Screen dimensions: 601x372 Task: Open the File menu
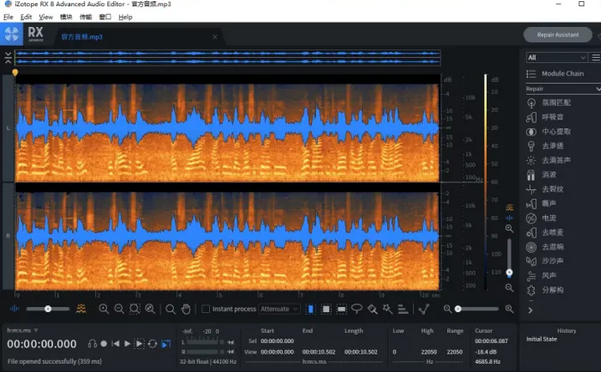[x=8, y=17]
